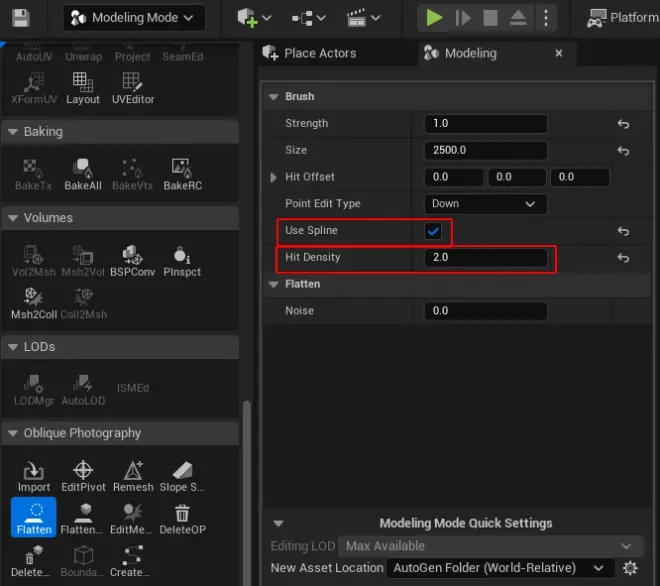Click the first Hit Offset field
The width and height of the screenshot is (660, 586).
pos(454,177)
